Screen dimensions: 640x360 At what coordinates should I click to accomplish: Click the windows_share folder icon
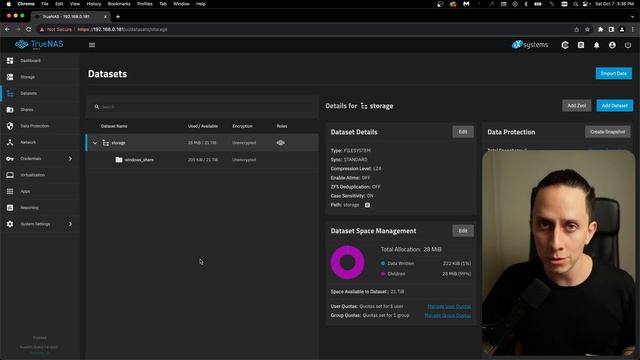pos(119,160)
